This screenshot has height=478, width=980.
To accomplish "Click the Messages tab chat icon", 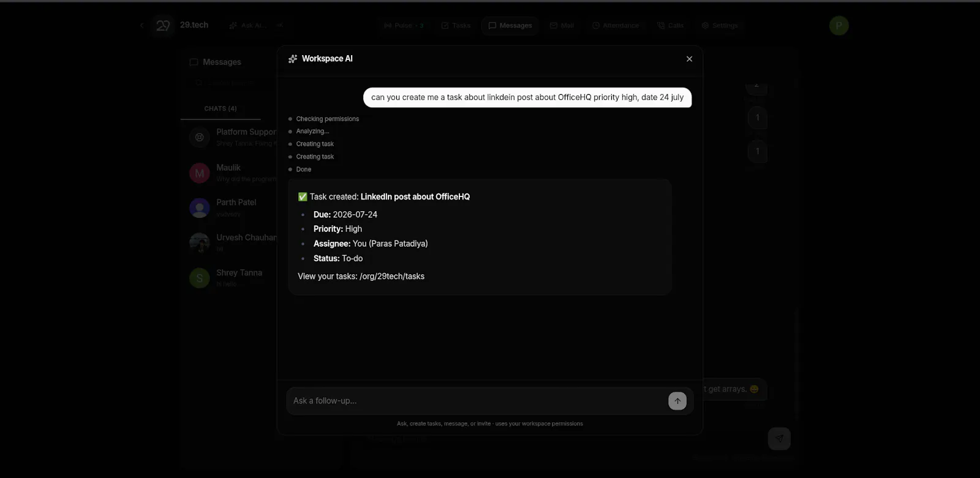I will click(x=492, y=26).
